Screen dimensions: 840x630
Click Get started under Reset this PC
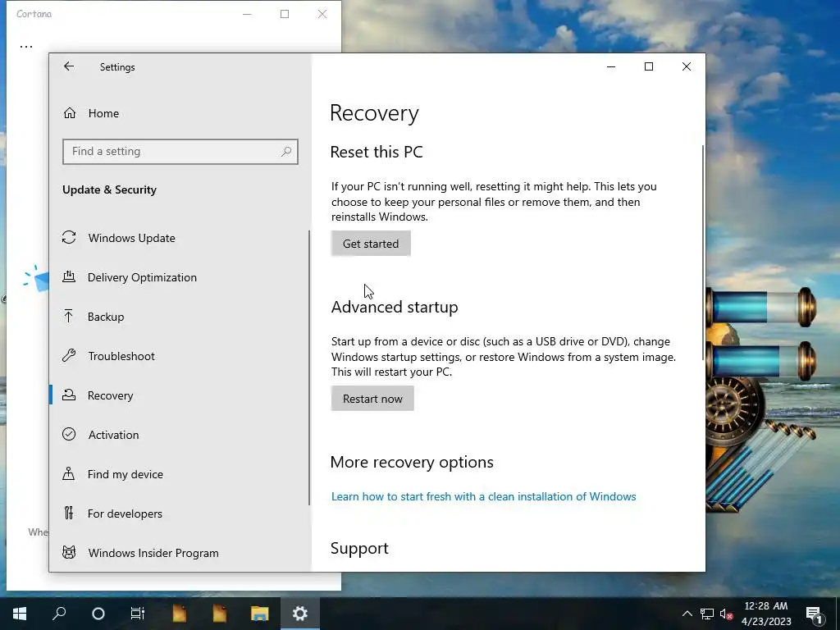coord(371,244)
